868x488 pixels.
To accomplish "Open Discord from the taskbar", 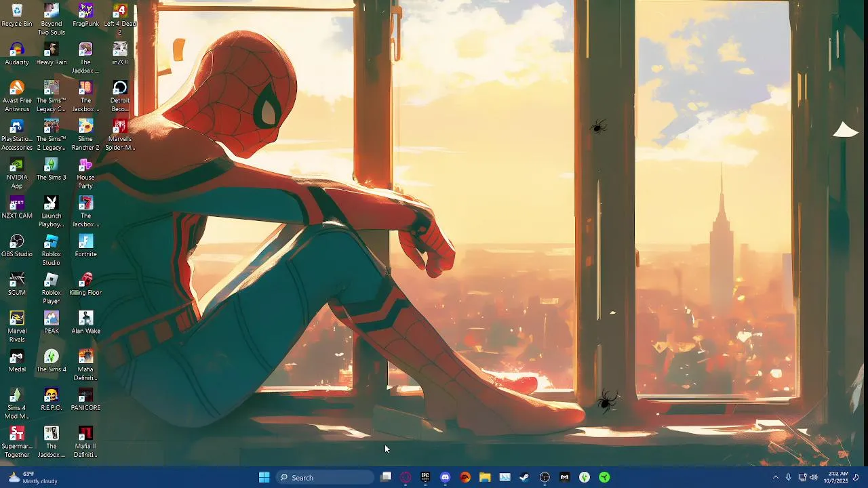I will 445,477.
